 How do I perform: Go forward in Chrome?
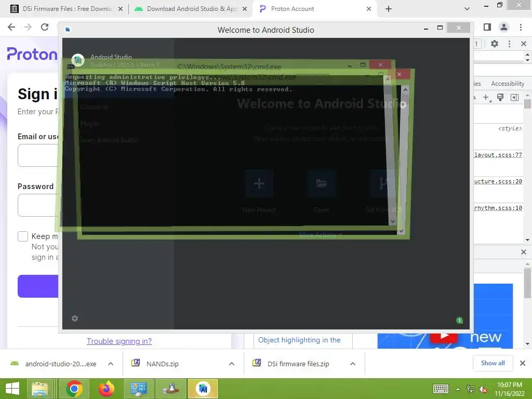click(x=28, y=27)
